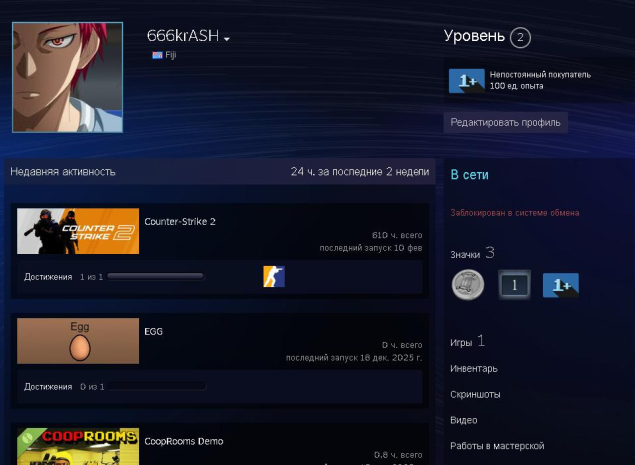635x465 pixels.
Task: Open the profile avatar image
Action: pos(67,77)
